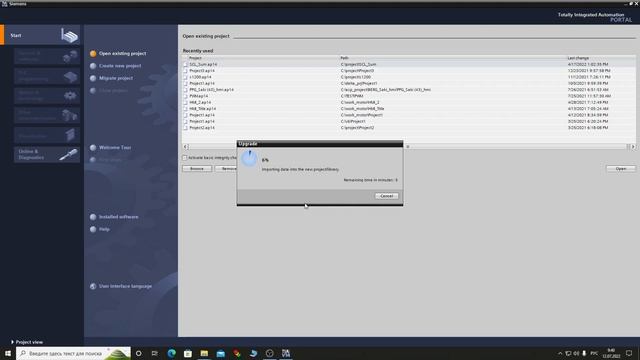
Task: Click the orange bullet beside Open existing project
Action: pyautogui.click(x=93, y=53)
